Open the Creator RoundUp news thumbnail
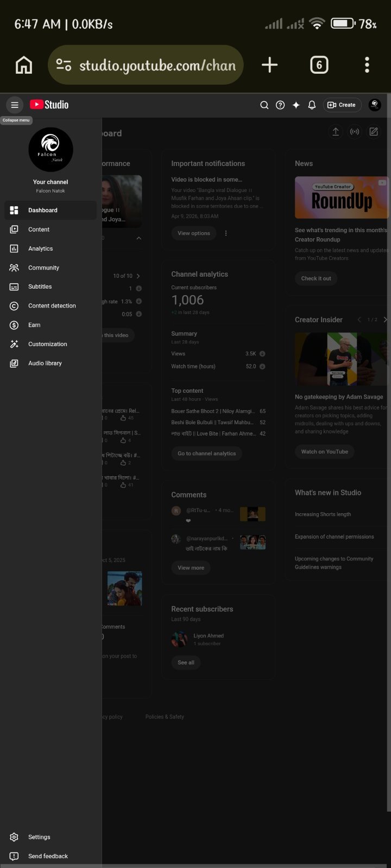This screenshot has height=868, width=391. click(x=341, y=197)
